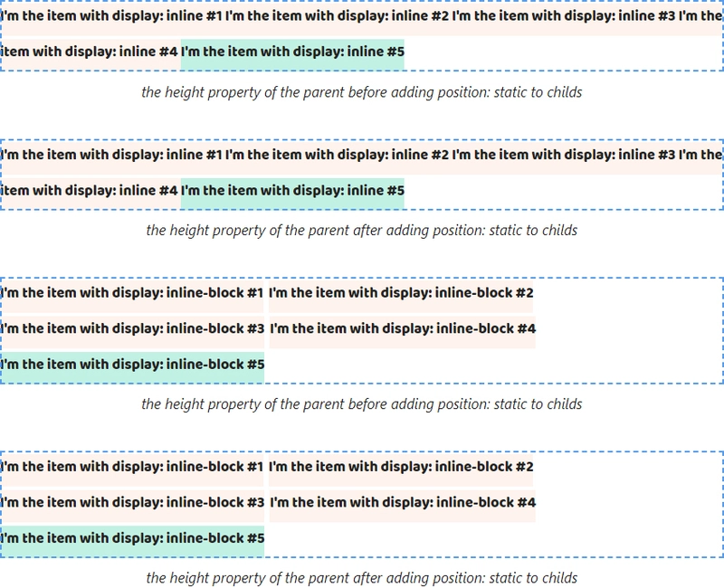Click 'before adding' caption under inline-block items
Image resolution: width=724 pixels, height=588 pixels.
click(361, 404)
